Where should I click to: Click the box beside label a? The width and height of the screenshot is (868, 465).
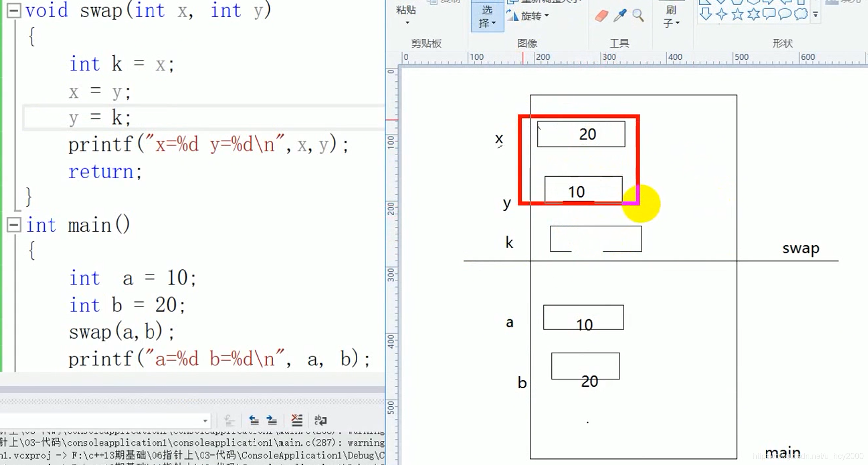(x=583, y=317)
